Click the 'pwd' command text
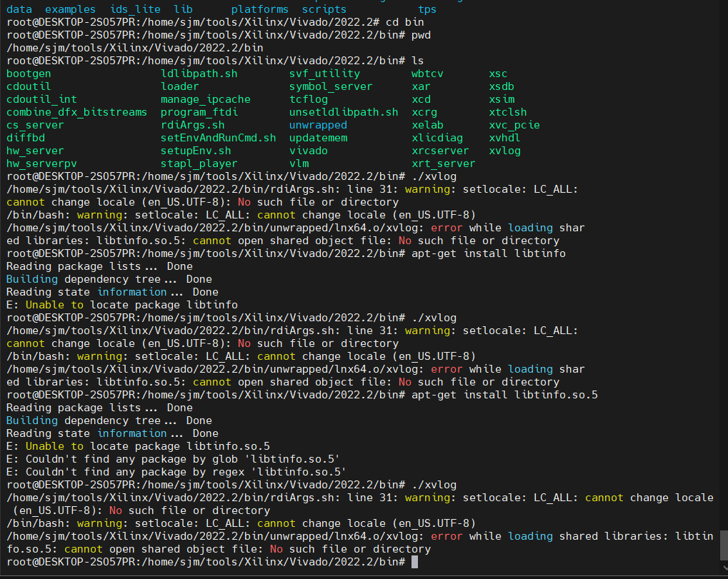This screenshot has height=579, width=728. pyautogui.click(x=421, y=35)
